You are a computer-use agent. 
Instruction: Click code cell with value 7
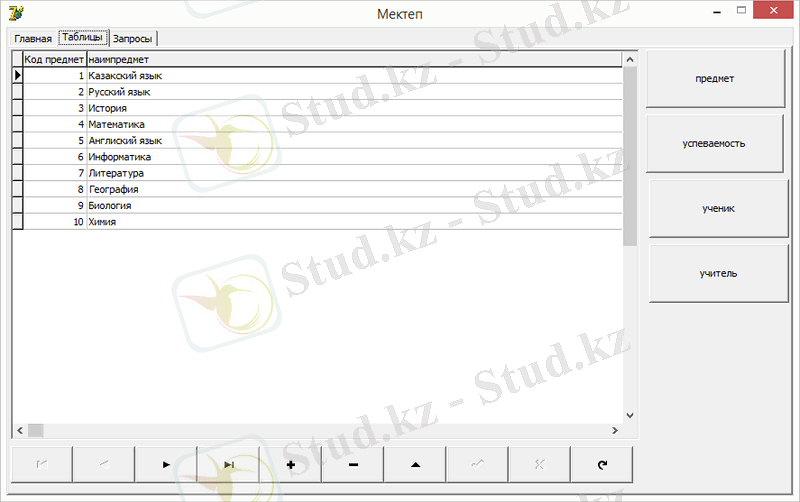point(55,173)
